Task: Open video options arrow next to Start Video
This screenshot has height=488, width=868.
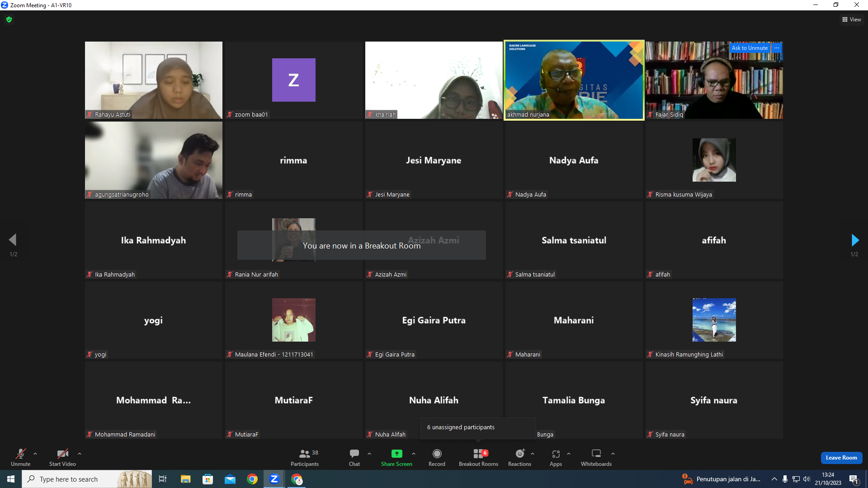Action: click(x=80, y=454)
